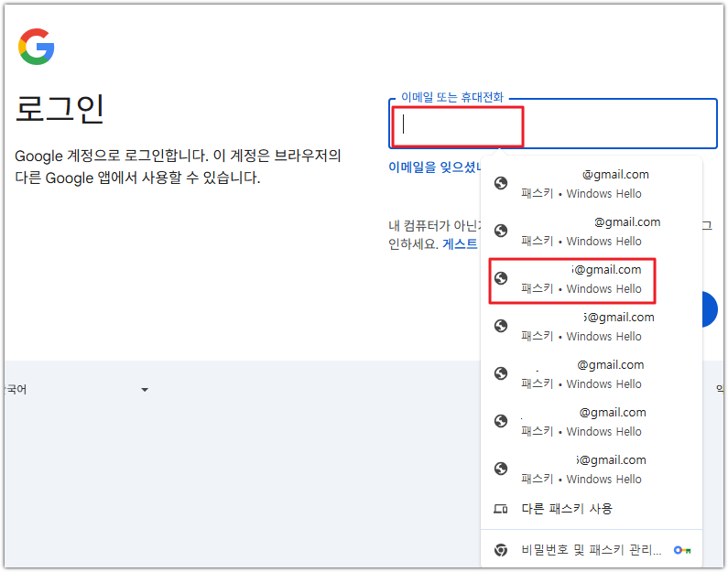Expand the language selector dropdown arrow
Viewport: 728px width, 572px height.
coord(145,390)
